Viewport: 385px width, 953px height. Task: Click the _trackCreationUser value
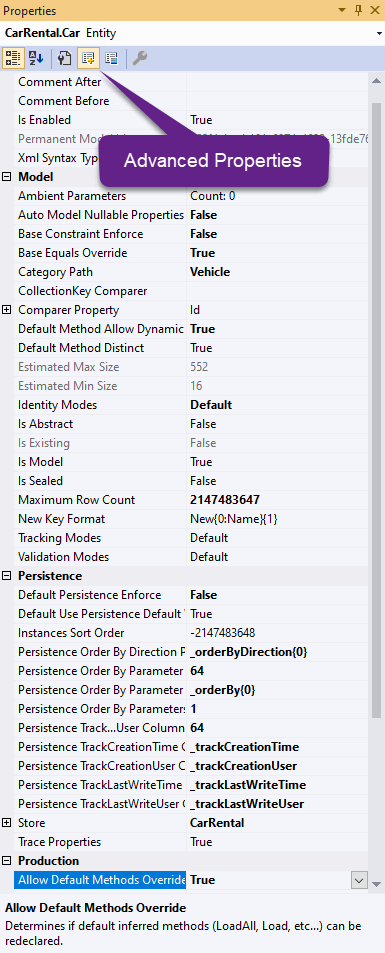pyautogui.click(x=244, y=766)
